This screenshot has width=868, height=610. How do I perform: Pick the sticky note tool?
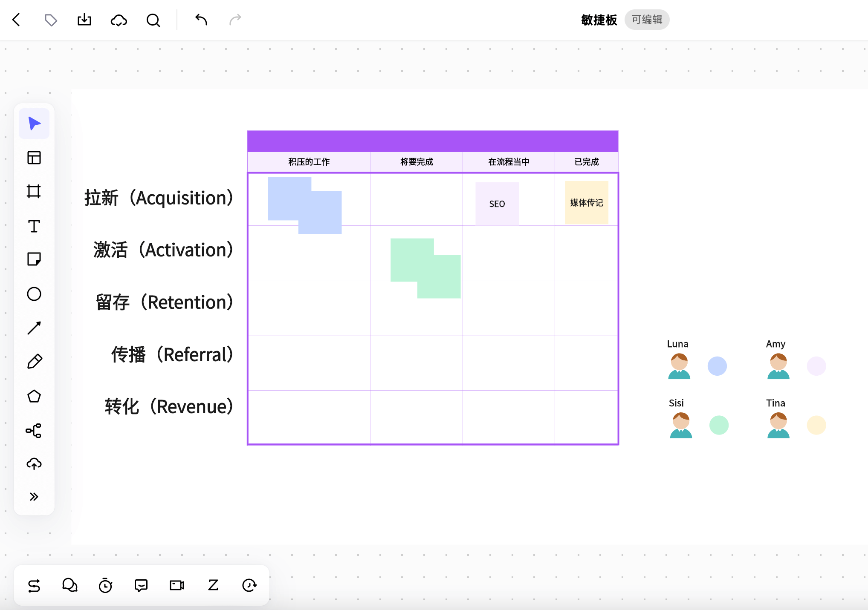point(34,259)
